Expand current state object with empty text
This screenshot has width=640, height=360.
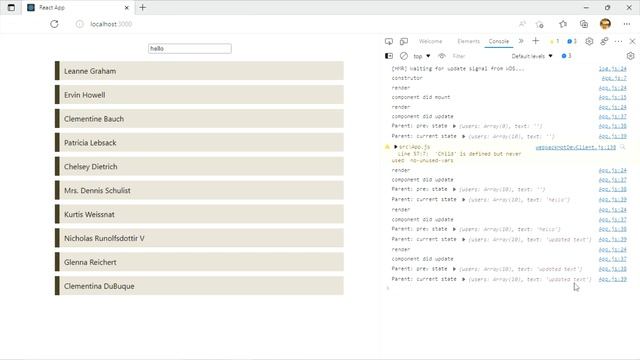[x=464, y=136]
